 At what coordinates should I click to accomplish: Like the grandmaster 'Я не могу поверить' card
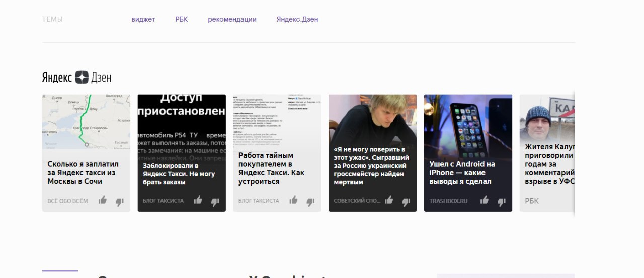(389, 200)
